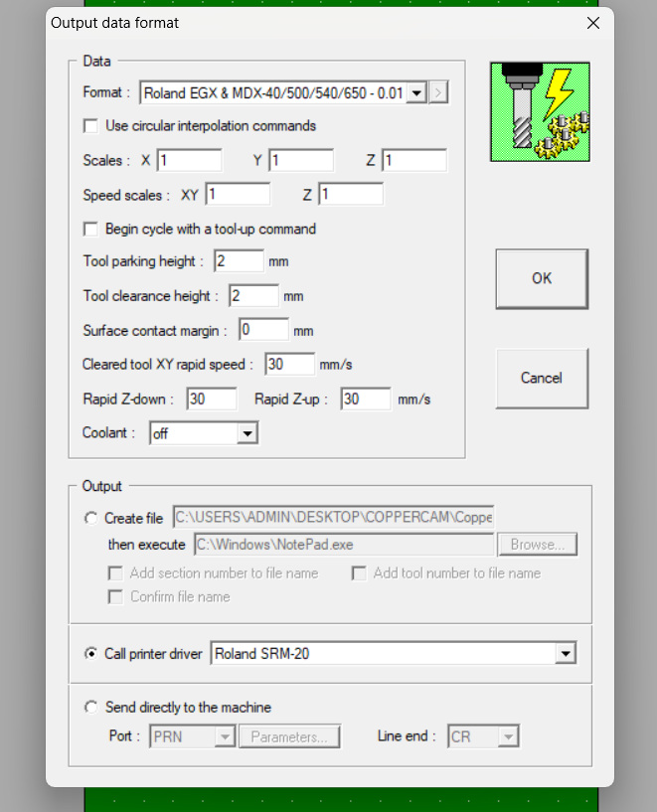Screen dimensions: 657x812
Task: Click the milling tool illustration icon
Action: (x=540, y=112)
